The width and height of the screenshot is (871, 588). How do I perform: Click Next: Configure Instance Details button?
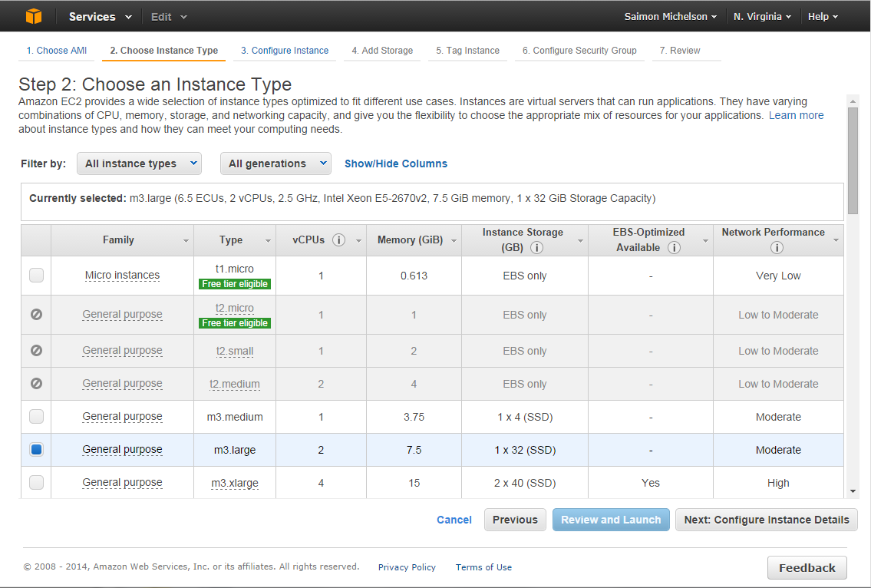click(767, 520)
